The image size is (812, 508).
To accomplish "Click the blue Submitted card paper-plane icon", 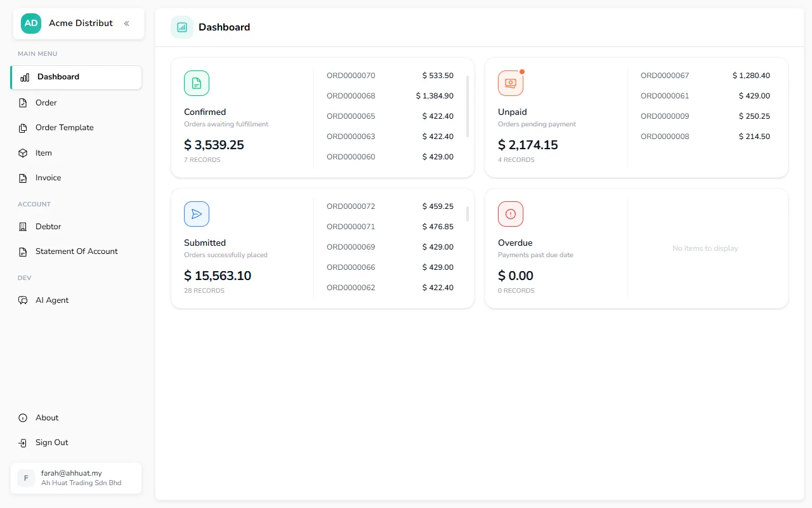I will (197, 214).
